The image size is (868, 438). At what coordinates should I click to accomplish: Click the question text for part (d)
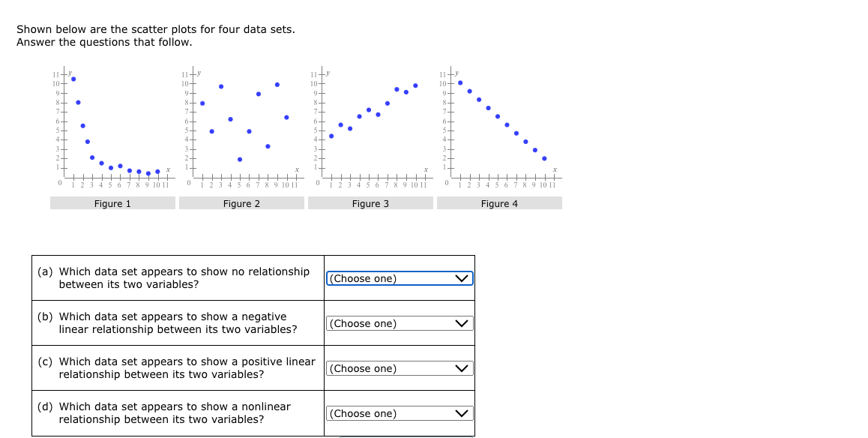tap(172, 412)
